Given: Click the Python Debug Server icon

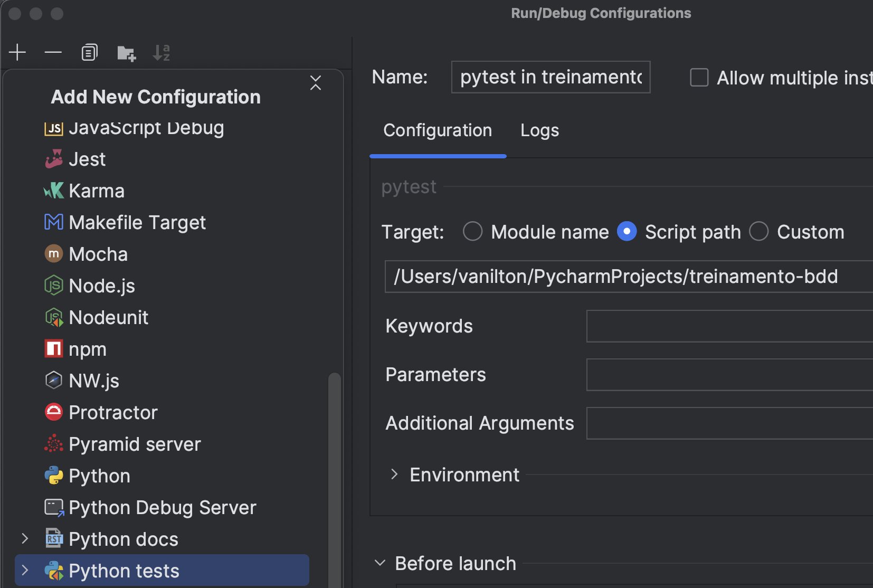Looking at the screenshot, I should 54,507.
